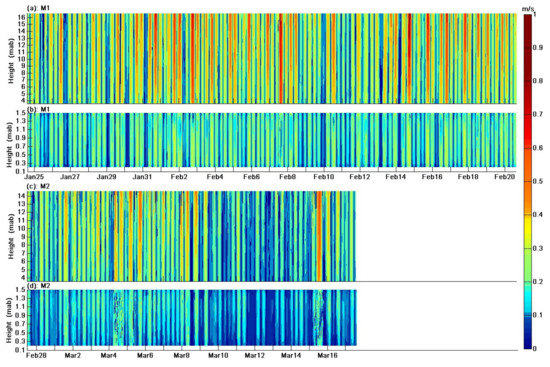The width and height of the screenshot is (550, 367).
Task: Select the Feb2 date tick label
Action: [x=179, y=177]
